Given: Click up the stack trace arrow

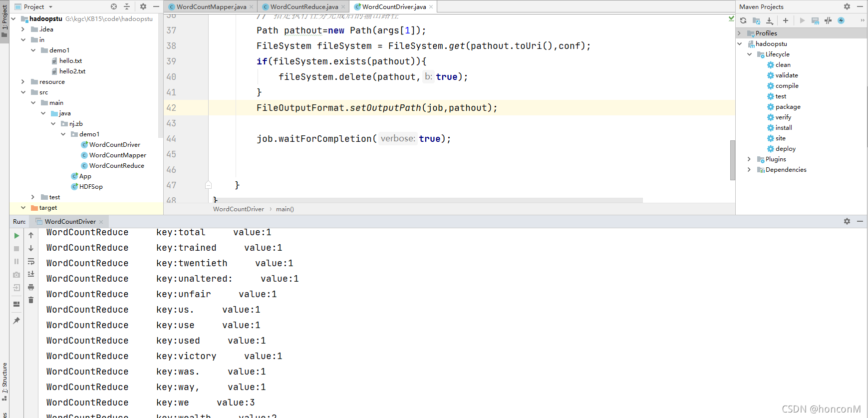Looking at the screenshot, I should coord(31,235).
